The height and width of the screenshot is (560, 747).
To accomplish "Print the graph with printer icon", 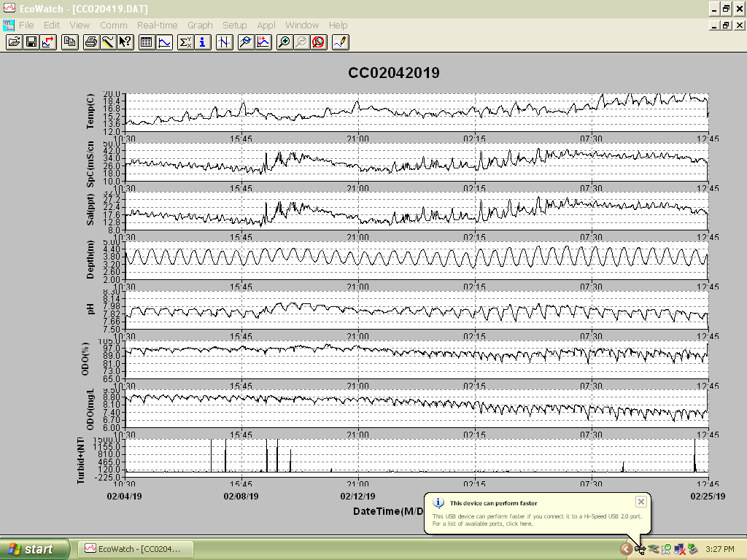I will [x=90, y=42].
